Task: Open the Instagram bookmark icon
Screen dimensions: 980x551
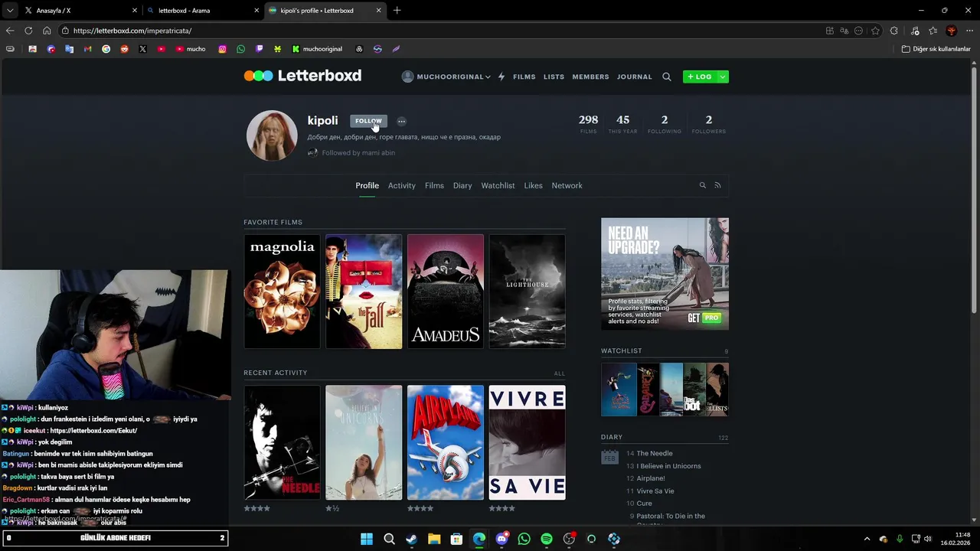Action: [222, 49]
